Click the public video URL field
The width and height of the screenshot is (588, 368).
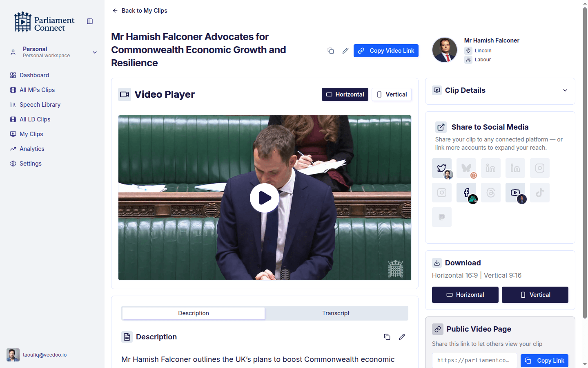point(474,361)
